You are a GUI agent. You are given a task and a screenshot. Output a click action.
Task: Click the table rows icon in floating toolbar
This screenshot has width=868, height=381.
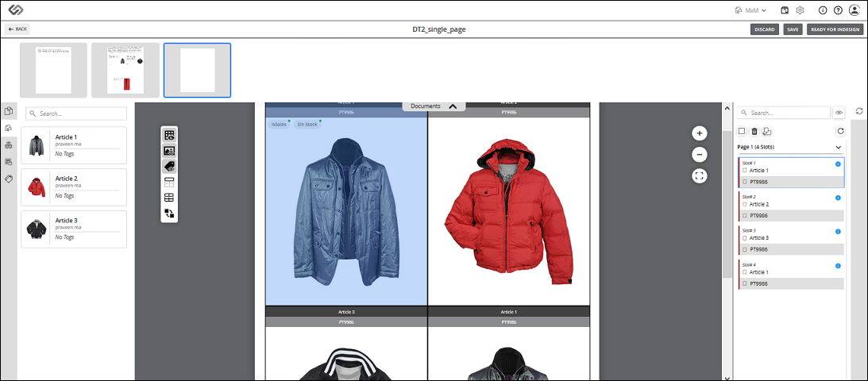(169, 198)
